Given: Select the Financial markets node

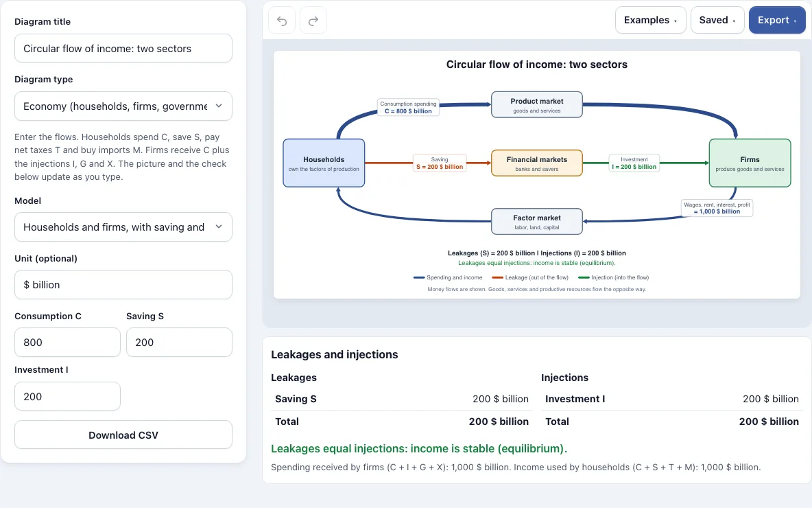Looking at the screenshot, I should click(536, 163).
